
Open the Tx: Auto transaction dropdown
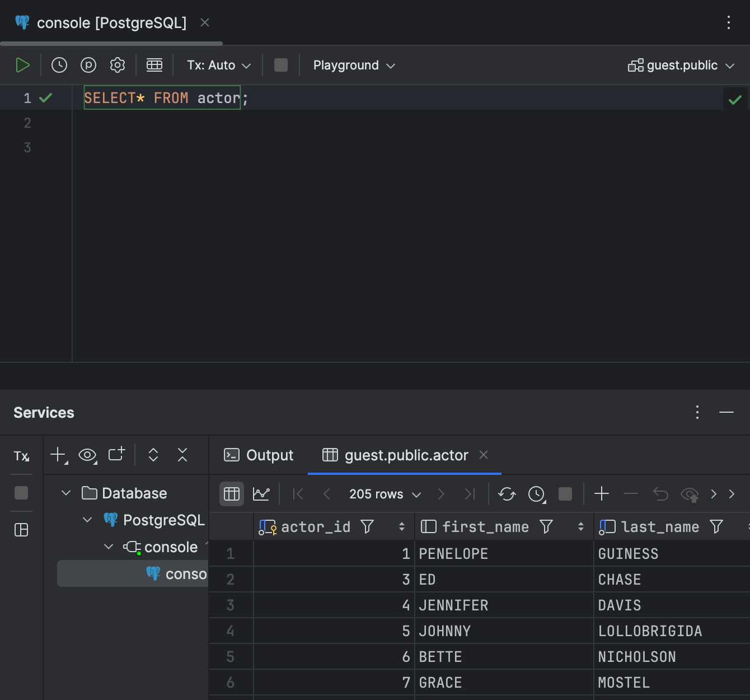pyautogui.click(x=218, y=65)
